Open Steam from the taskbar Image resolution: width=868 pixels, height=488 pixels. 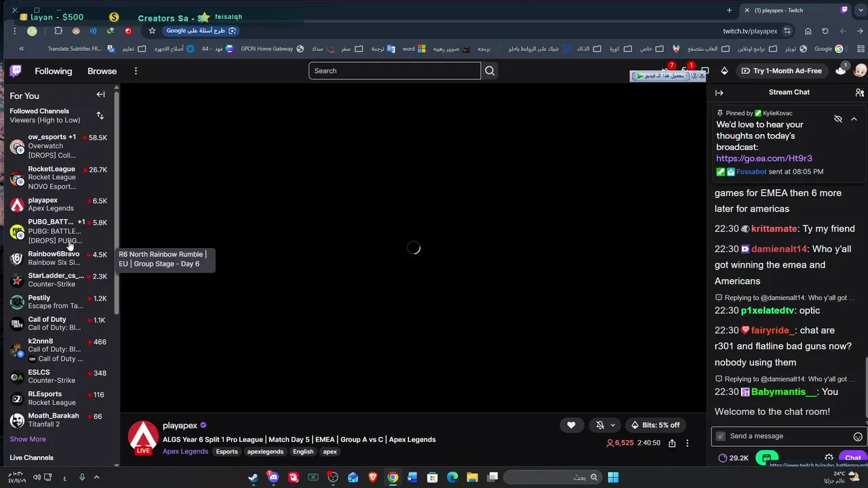click(x=253, y=477)
